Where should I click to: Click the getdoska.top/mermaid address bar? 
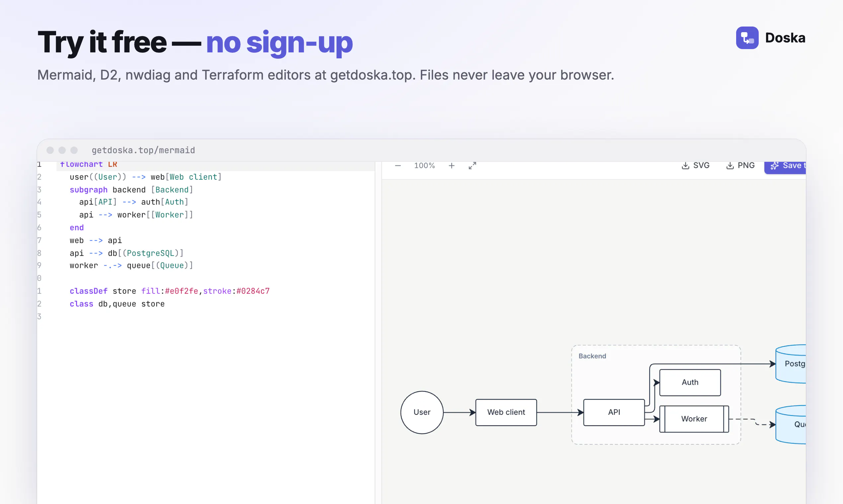pos(143,150)
